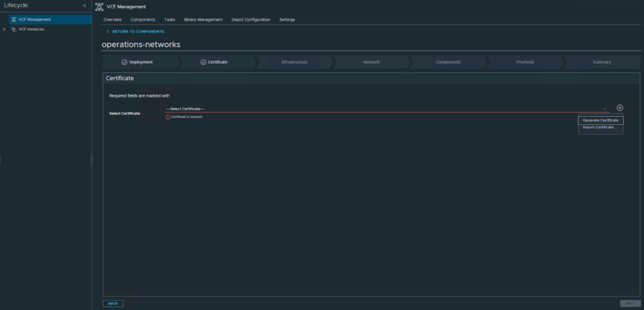The height and width of the screenshot is (310, 644).
Task: Go to the Infrastructure wizard step
Action: 294,62
